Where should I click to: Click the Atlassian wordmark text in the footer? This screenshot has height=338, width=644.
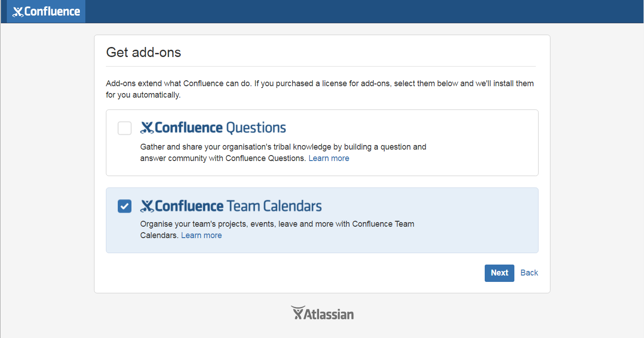point(329,314)
